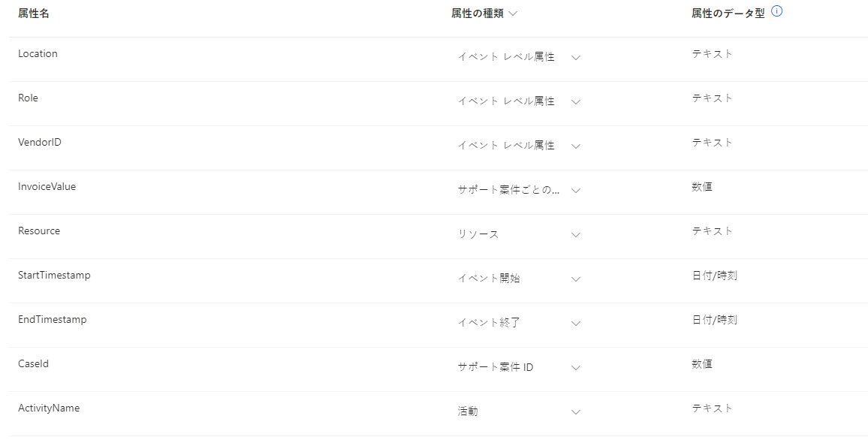Select the 属性名 column header

click(x=32, y=12)
